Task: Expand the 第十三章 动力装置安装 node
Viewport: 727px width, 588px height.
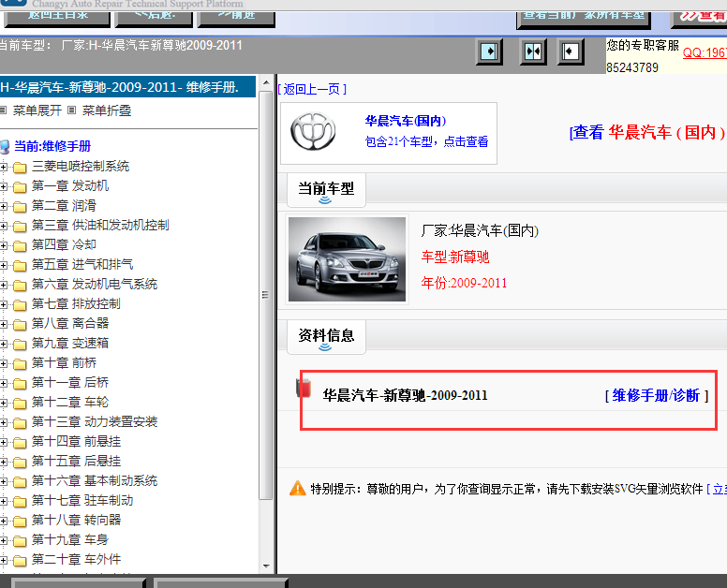Action: tap(3, 422)
